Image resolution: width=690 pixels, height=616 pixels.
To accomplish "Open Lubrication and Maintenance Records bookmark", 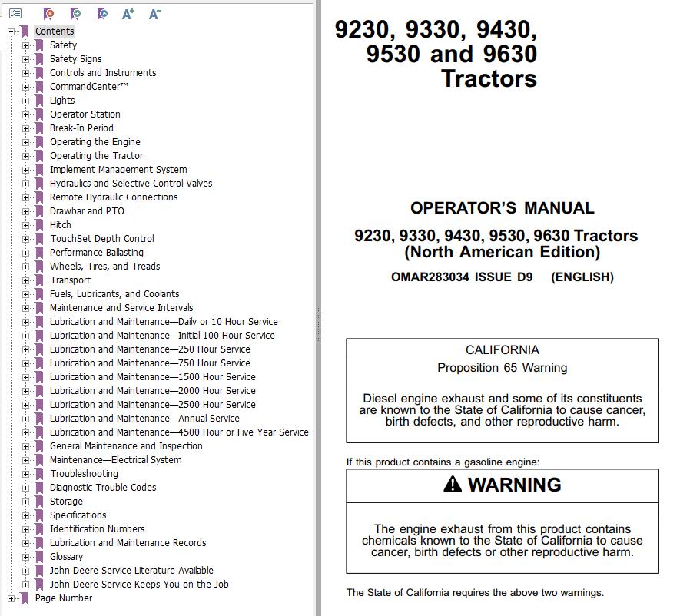I will [x=128, y=543].
